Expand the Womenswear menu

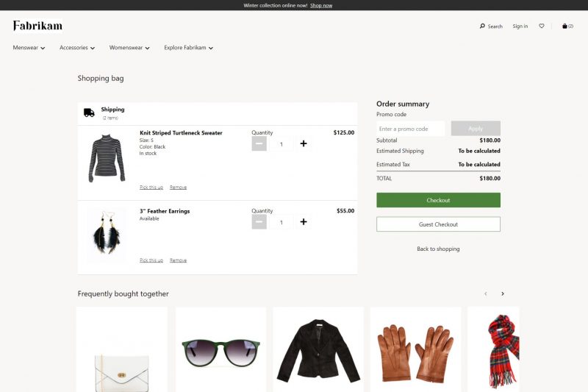129,48
